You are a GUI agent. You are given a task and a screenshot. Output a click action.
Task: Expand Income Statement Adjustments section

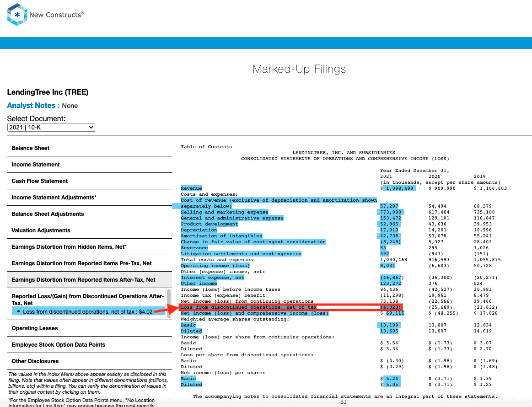tap(90, 198)
